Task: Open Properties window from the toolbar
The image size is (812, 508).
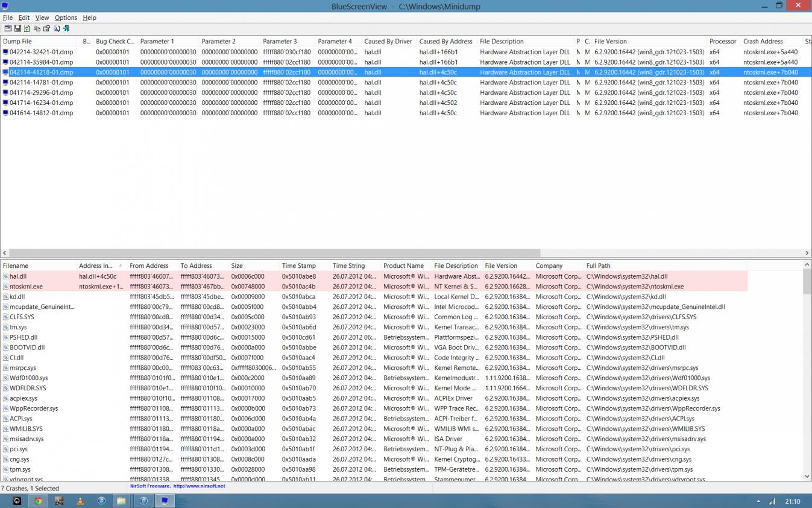Action: (x=46, y=28)
